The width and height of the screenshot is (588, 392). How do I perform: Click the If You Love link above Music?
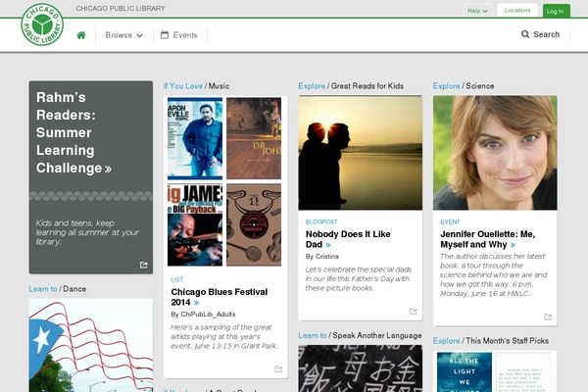point(183,86)
